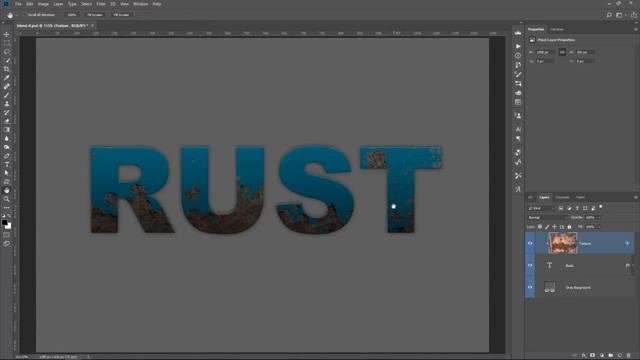Open the Opacity slider arrow
The image size is (640, 360).
tap(599, 218)
